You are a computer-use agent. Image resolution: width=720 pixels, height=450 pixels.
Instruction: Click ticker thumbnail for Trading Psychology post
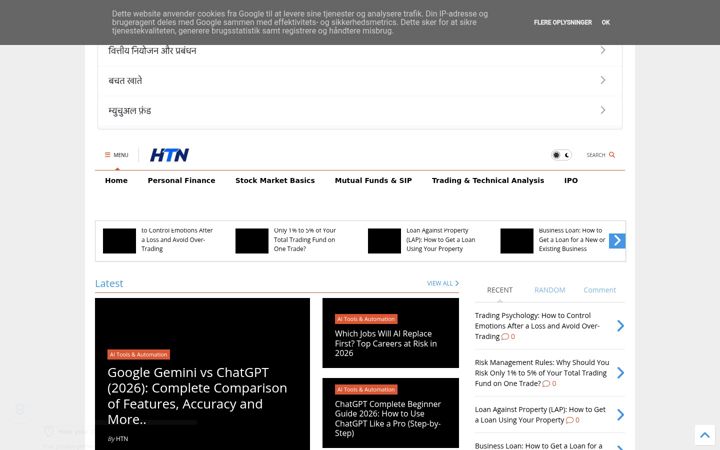click(x=119, y=241)
